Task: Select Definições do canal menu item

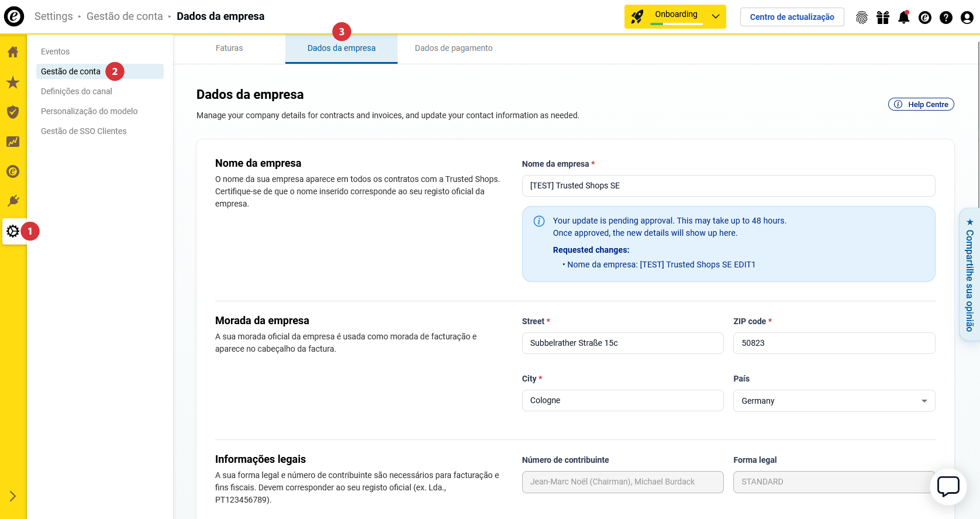Action: click(77, 91)
